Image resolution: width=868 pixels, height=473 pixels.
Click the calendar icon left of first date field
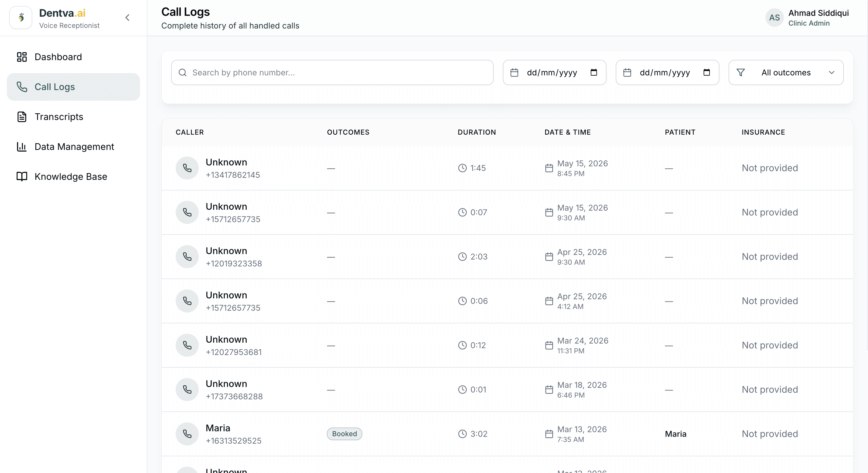coord(514,73)
